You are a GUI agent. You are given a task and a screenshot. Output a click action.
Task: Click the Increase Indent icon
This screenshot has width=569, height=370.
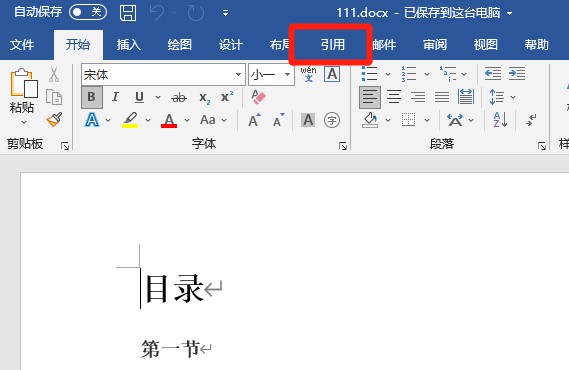coord(517,74)
